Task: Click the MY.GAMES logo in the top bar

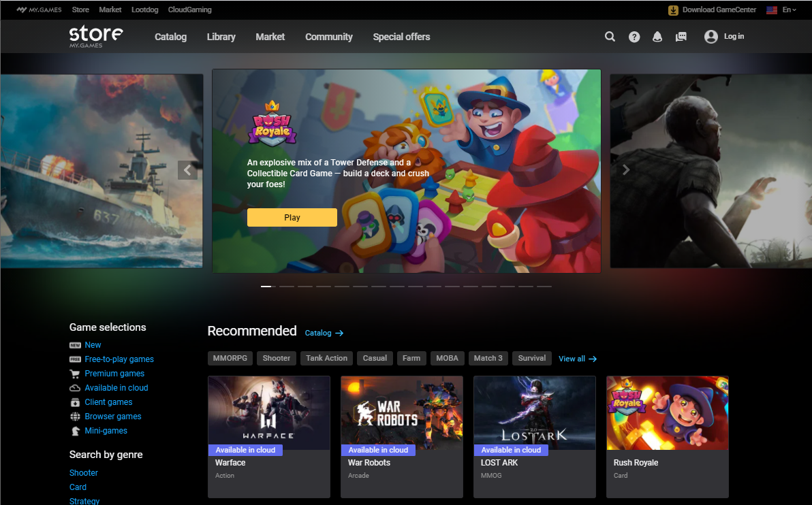Action: click(39, 10)
